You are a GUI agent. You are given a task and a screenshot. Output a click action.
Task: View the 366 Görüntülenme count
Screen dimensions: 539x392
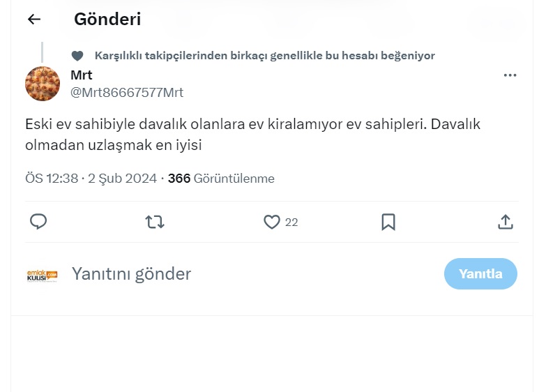[221, 179]
